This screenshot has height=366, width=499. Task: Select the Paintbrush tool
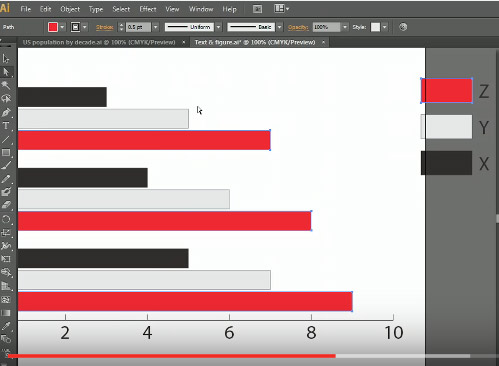(x=6, y=165)
